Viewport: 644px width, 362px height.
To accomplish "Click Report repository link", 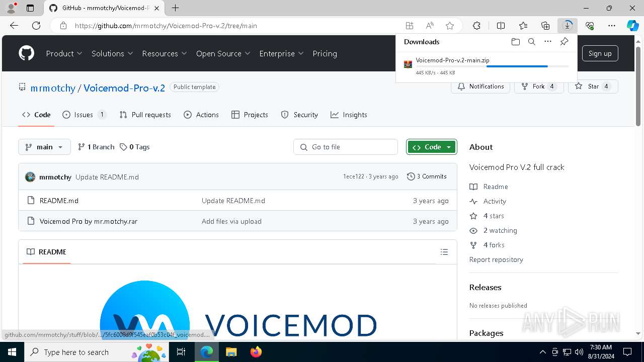I will pos(496,259).
